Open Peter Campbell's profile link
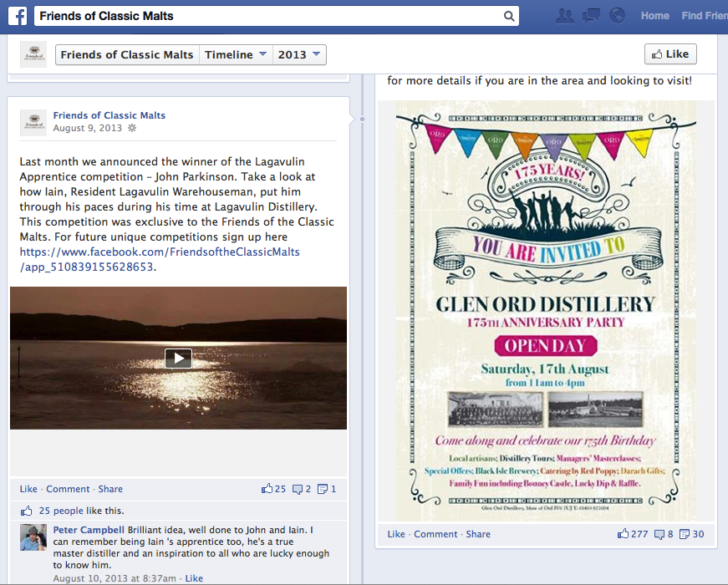Screen dimensions: 728x585 [89, 530]
